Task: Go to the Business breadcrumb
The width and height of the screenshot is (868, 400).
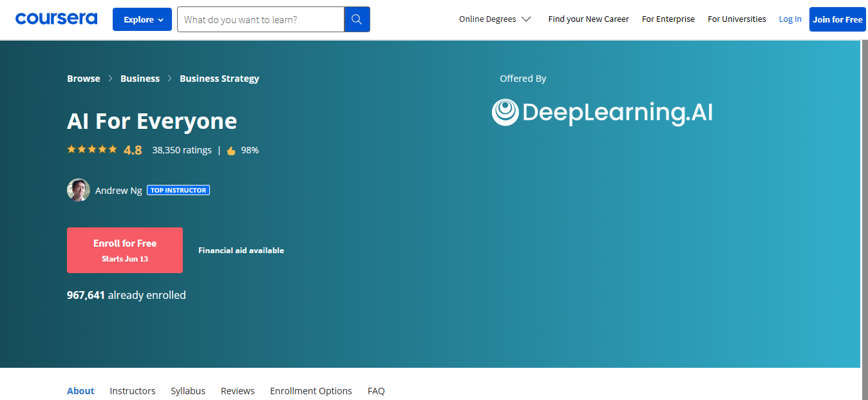Action: coord(140,79)
